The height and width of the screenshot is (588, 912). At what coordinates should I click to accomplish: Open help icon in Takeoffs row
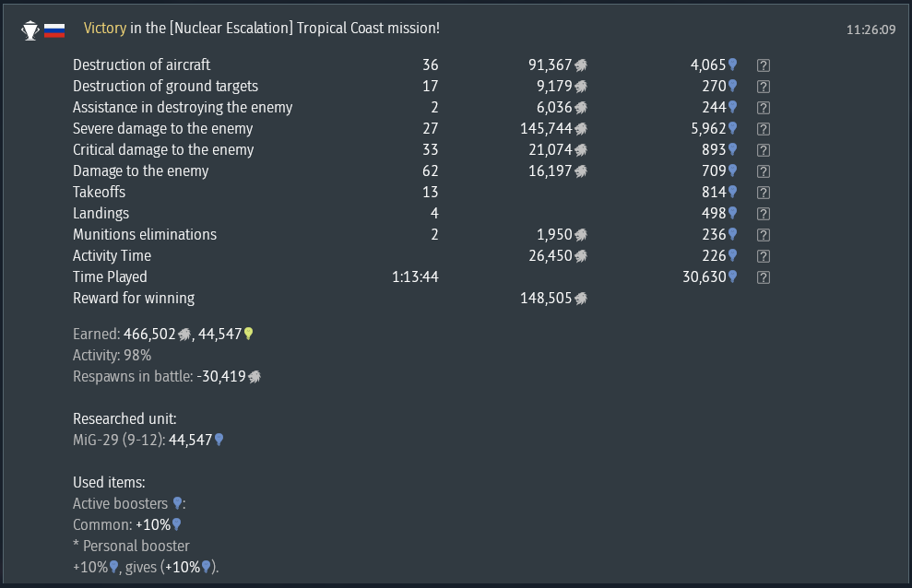coord(763,193)
